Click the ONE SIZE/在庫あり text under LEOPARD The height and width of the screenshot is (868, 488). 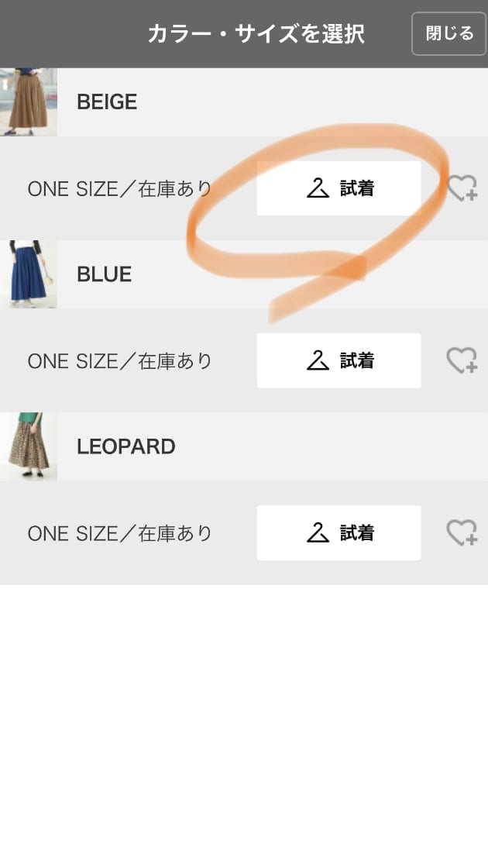(120, 533)
